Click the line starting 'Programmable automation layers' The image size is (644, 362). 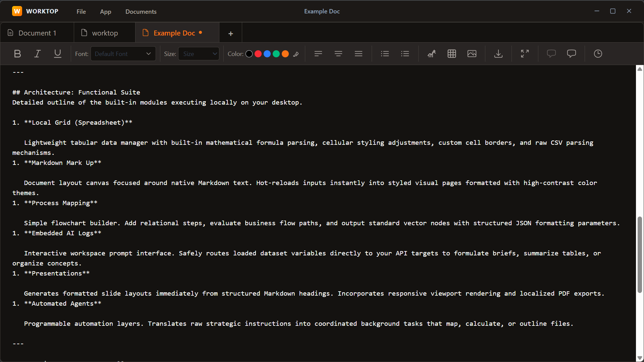pyautogui.click(x=299, y=323)
